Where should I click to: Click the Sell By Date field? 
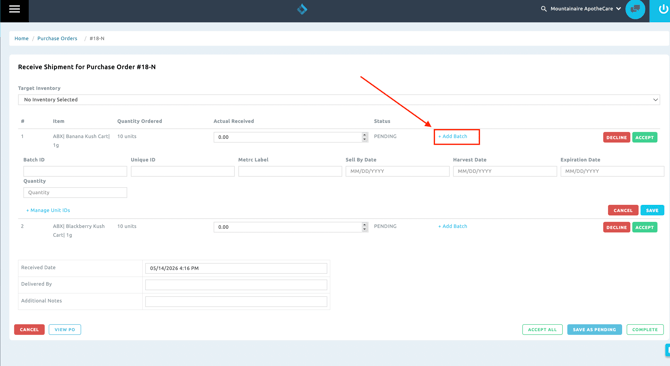[397, 171]
